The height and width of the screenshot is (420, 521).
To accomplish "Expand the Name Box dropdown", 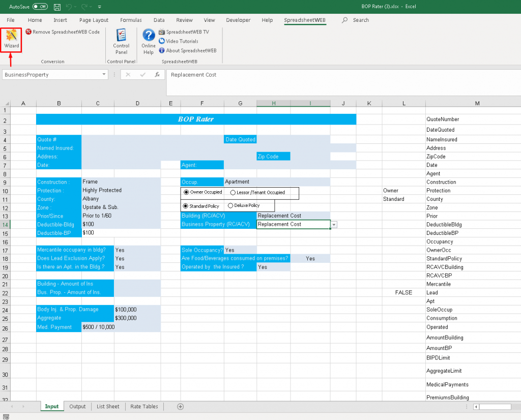I will point(104,74).
